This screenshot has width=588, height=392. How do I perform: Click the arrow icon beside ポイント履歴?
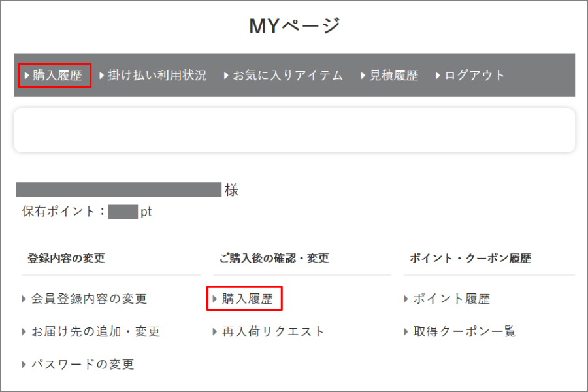(x=406, y=299)
